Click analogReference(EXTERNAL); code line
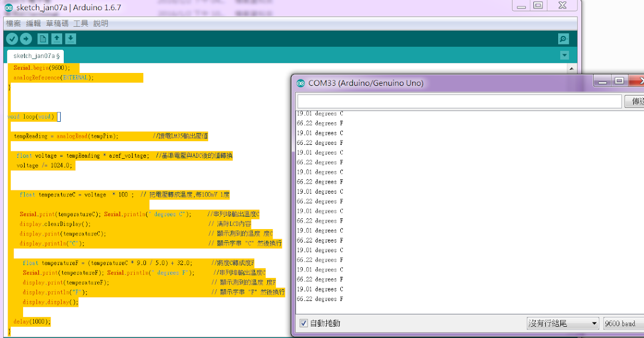Screen dimensions: 644x338 coord(54,77)
